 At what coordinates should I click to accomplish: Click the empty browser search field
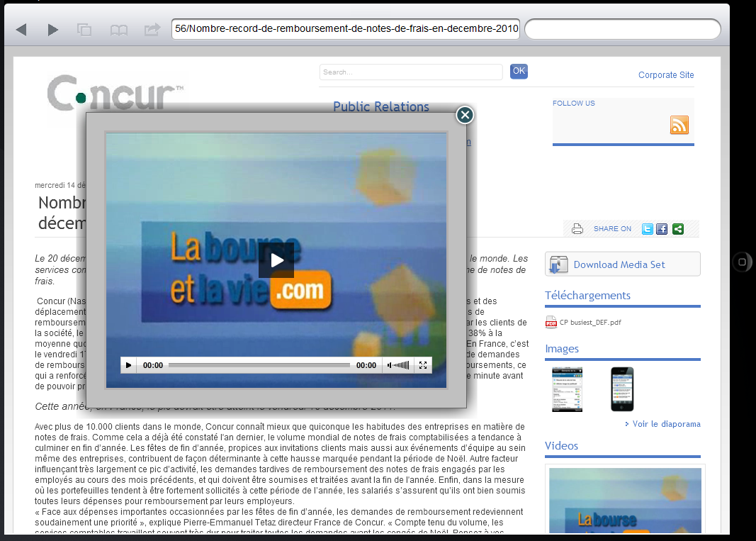pyautogui.click(x=623, y=29)
